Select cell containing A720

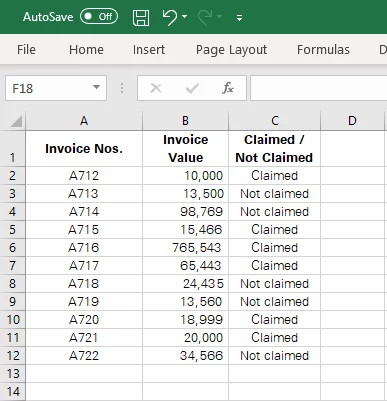(x=84, y=320)
